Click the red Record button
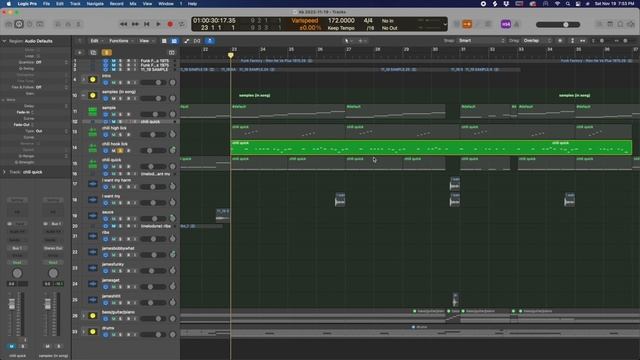This screenshot has height=360, width=640. click(x=170, y=24)
